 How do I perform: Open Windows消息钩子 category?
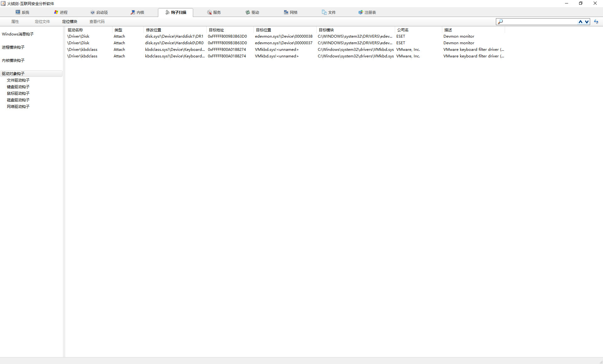pos(18,34)
